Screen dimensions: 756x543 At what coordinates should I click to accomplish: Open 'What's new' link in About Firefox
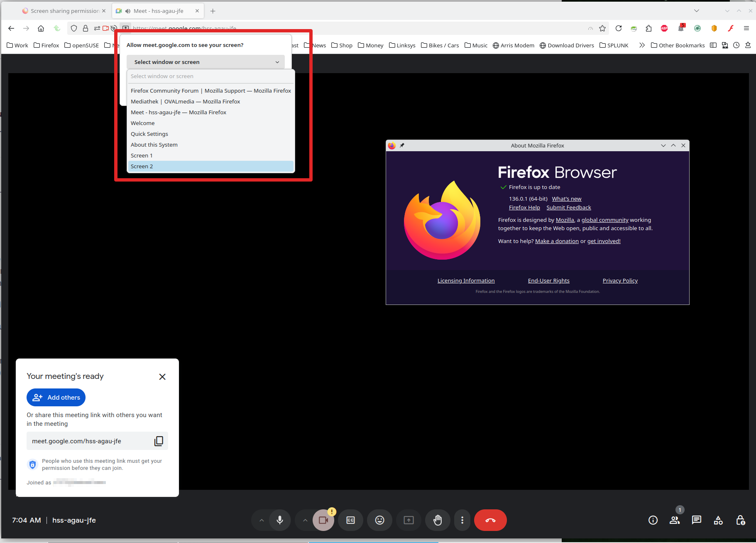coord(567,199)
